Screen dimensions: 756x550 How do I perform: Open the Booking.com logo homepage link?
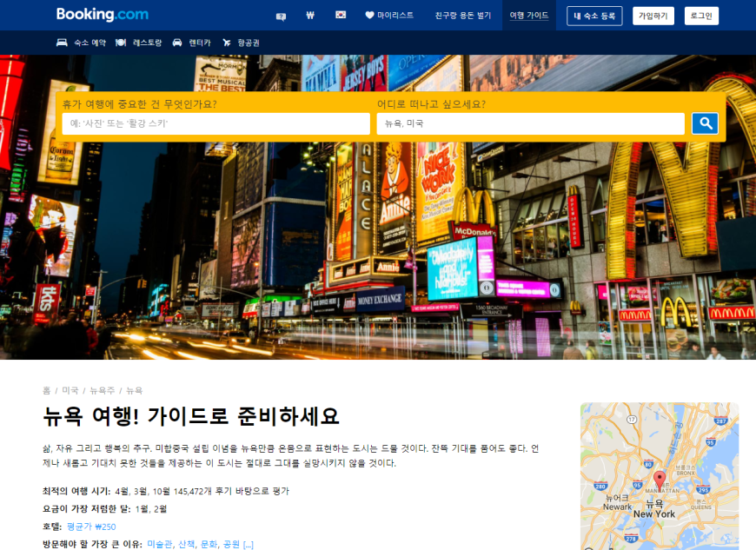(103, 15)
